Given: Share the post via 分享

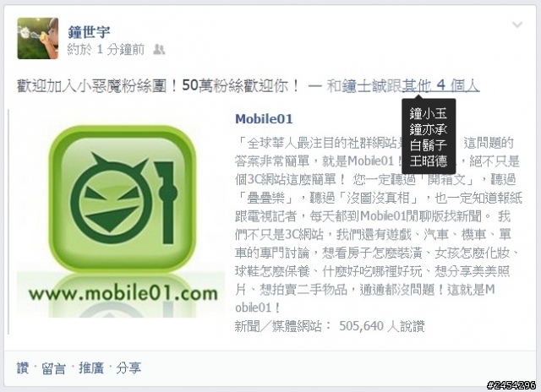Looking at the screenshot, I should pyautogui.click(x=128, y=368).
